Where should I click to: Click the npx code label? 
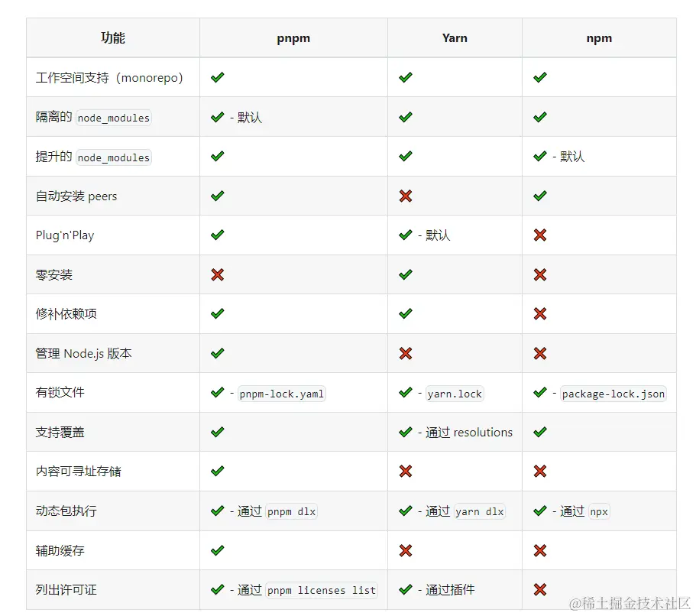599,512
